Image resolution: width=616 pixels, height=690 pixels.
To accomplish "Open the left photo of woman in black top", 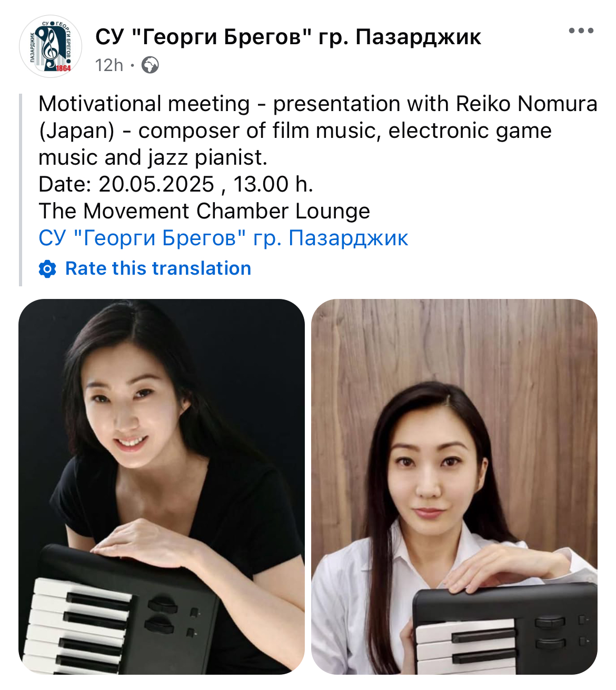I will (162, 487).
